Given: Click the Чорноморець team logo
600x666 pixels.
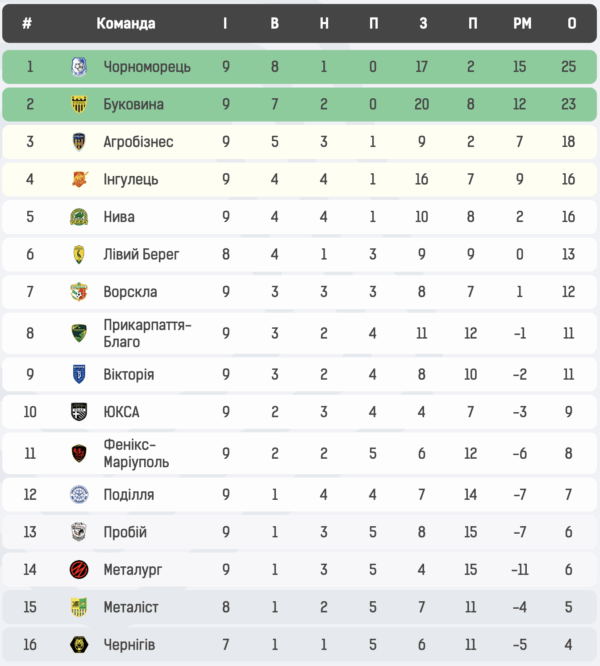Looking at the screenshot, I should (x=79, y=67).
